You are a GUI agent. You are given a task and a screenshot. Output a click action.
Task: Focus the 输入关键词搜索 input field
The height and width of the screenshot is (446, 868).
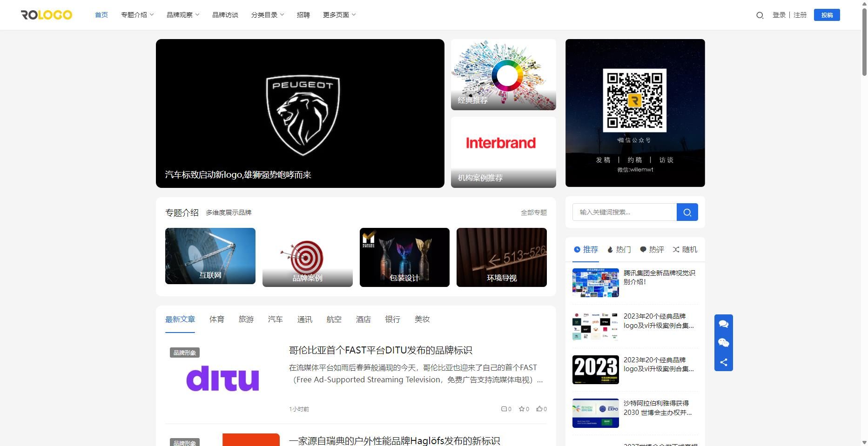click(x=625, y=212)
